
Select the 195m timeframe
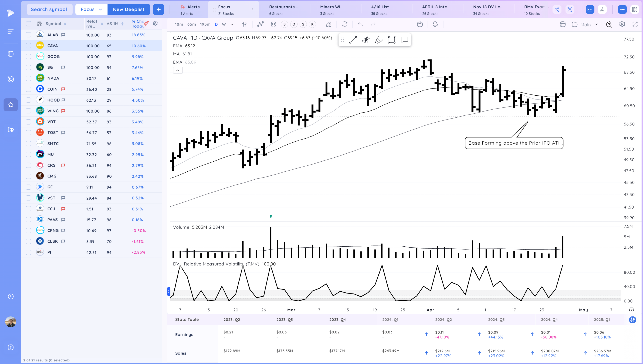[x=205, y=24]
